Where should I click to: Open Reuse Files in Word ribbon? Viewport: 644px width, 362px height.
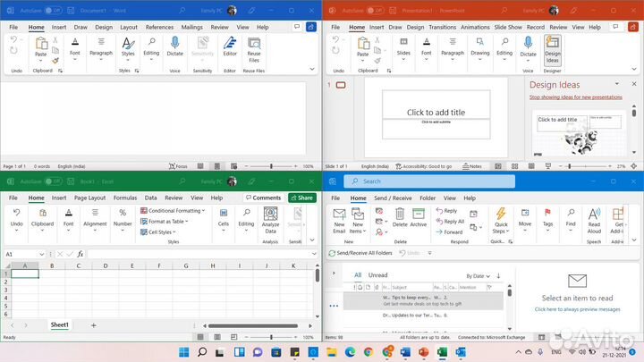(x=254, y=49)
